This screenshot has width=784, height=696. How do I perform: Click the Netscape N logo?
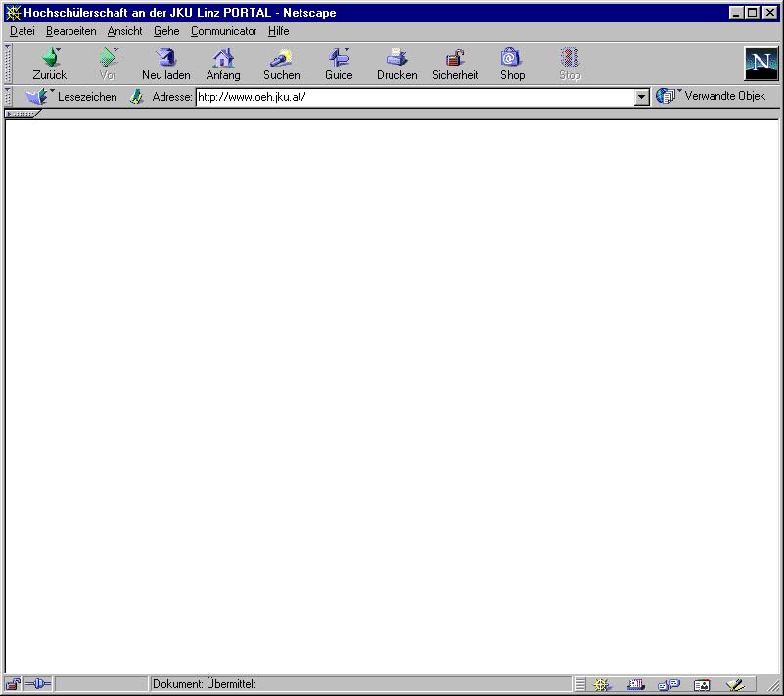(761, 64)
